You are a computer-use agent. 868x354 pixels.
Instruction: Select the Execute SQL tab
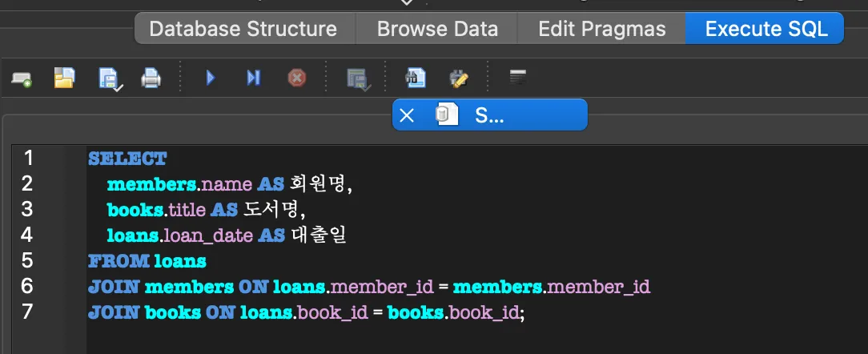[766, 28]
